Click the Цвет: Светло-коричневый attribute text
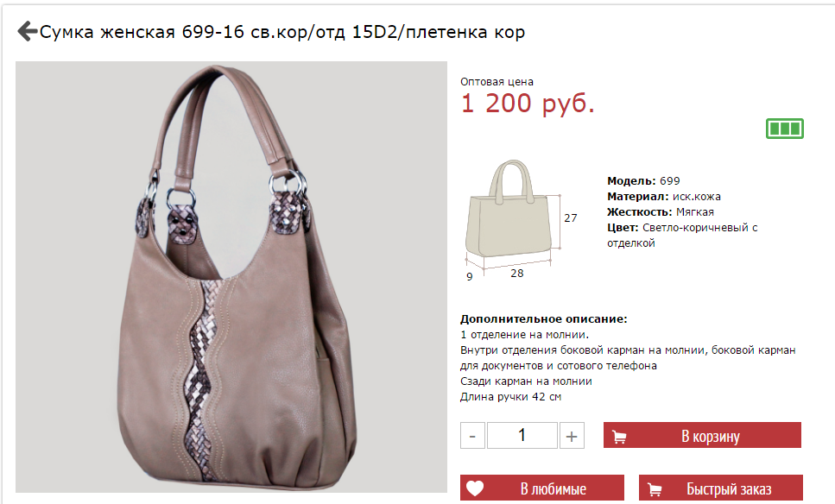835x504 pixels. [682, 236]
